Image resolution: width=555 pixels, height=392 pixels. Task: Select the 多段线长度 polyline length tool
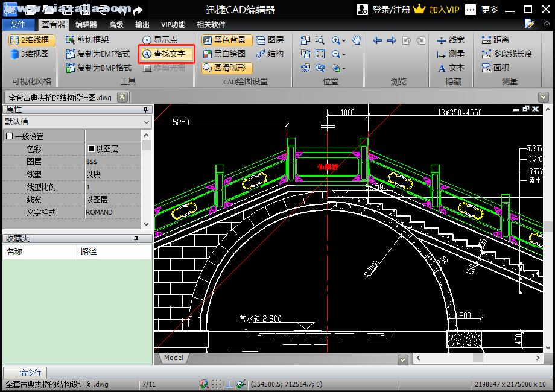click(507, 54)
